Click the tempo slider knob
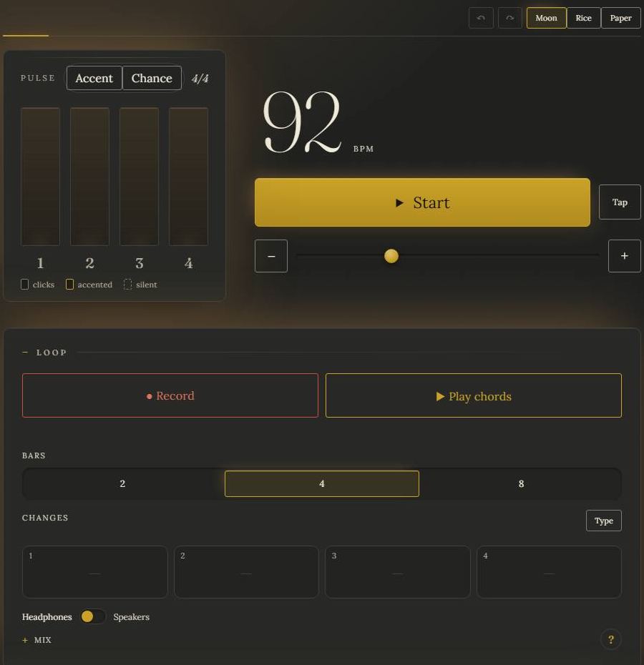 point(391,256)
